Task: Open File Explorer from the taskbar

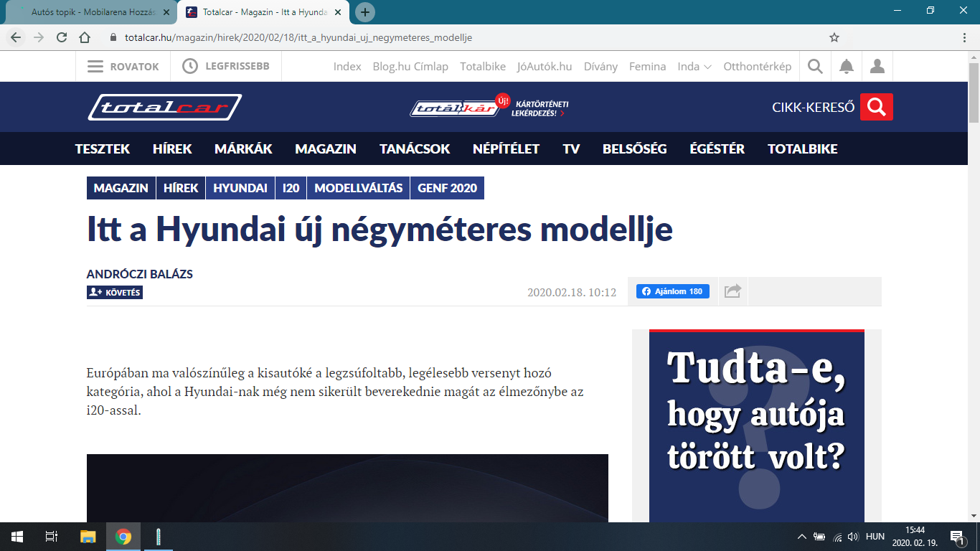Action: click(x=88, y=536)
